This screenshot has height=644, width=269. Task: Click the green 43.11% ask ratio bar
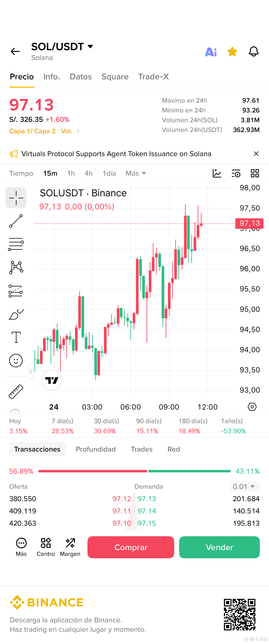[189, 471]
